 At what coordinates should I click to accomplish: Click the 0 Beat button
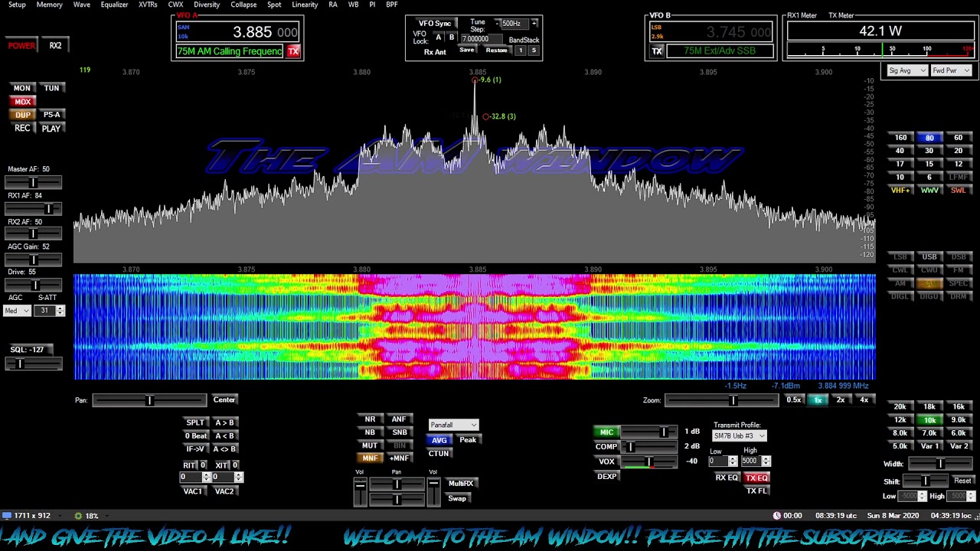pos(195,436)
